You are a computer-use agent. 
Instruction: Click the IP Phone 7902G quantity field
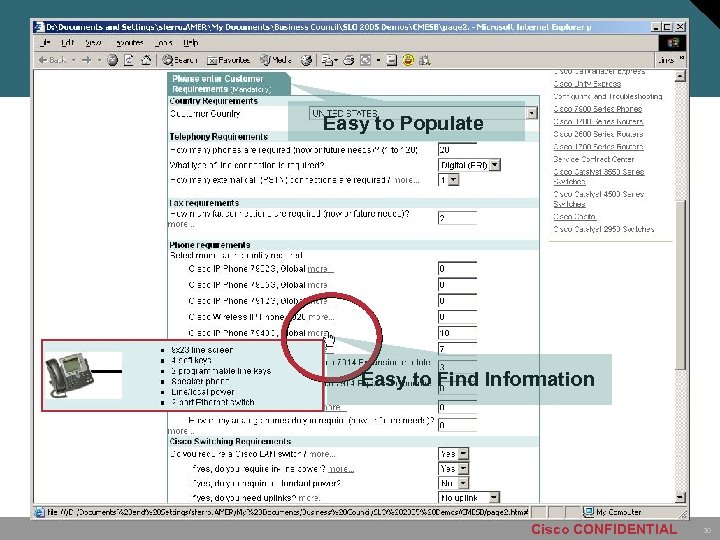click(457, 269)
